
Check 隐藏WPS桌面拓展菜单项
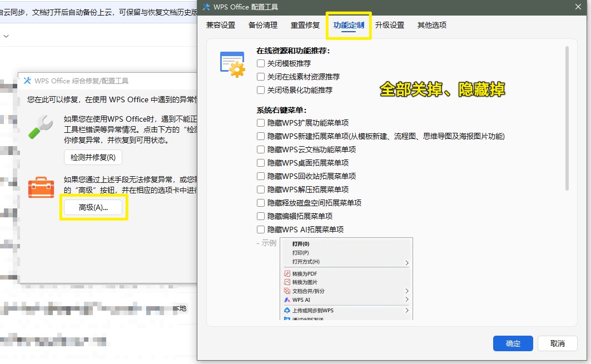pos(260,163)
